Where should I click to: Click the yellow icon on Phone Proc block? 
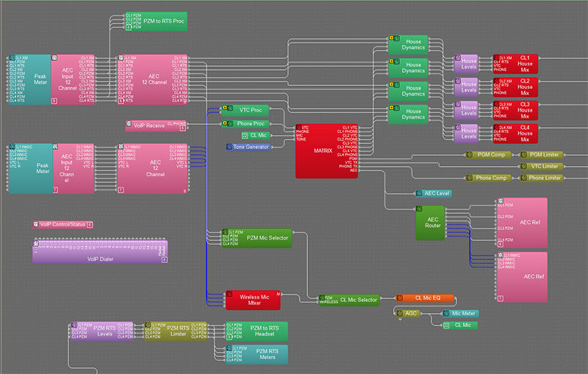[226, 123]
